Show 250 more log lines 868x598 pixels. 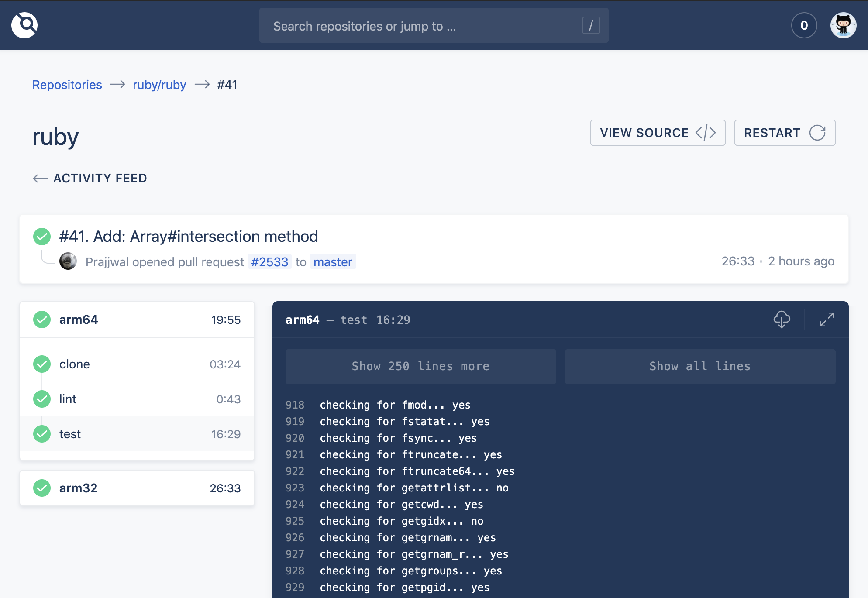421,366
